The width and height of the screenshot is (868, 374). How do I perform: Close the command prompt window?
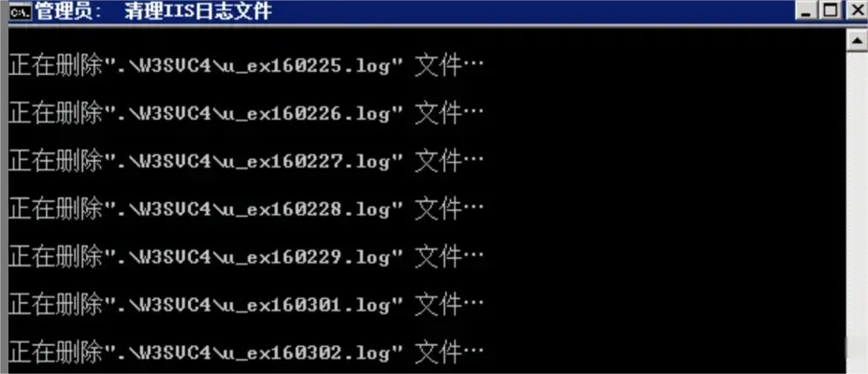[x=855, y=10]
